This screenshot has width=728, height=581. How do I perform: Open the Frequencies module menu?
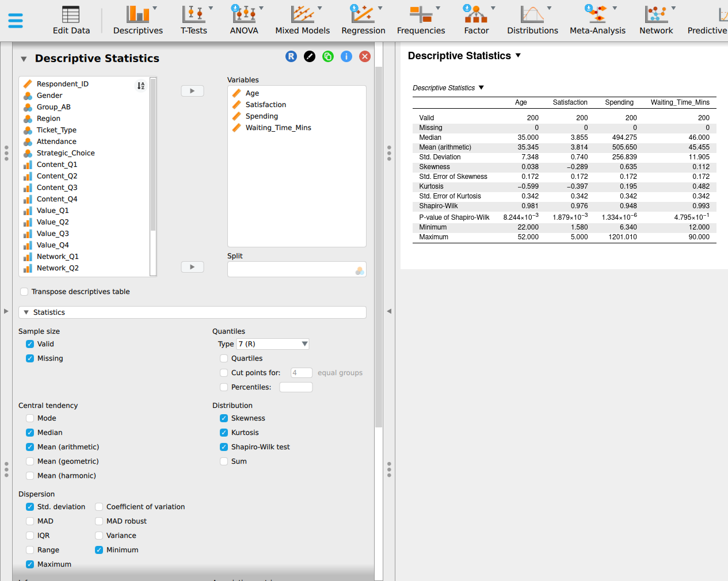click(421, 20)
